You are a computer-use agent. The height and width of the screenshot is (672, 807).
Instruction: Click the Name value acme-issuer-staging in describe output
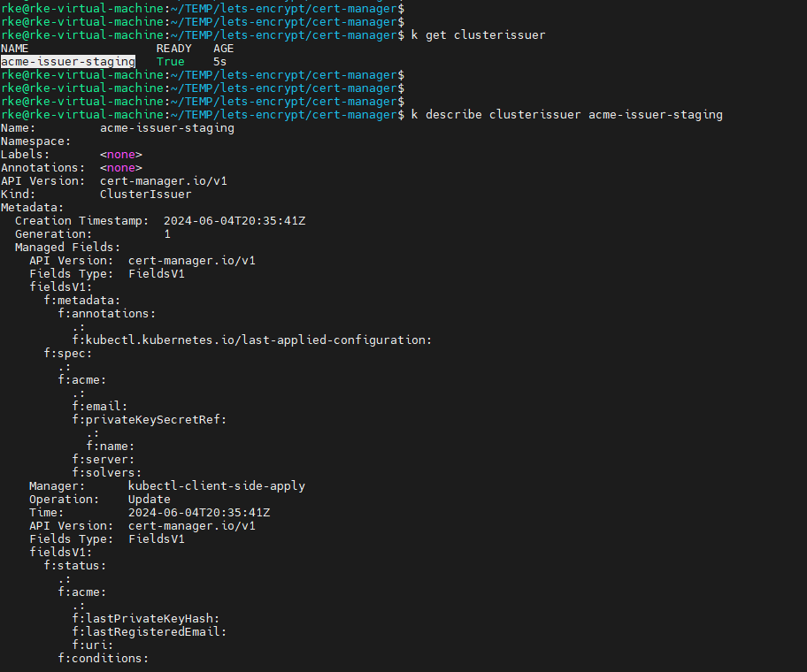[167, 128]
